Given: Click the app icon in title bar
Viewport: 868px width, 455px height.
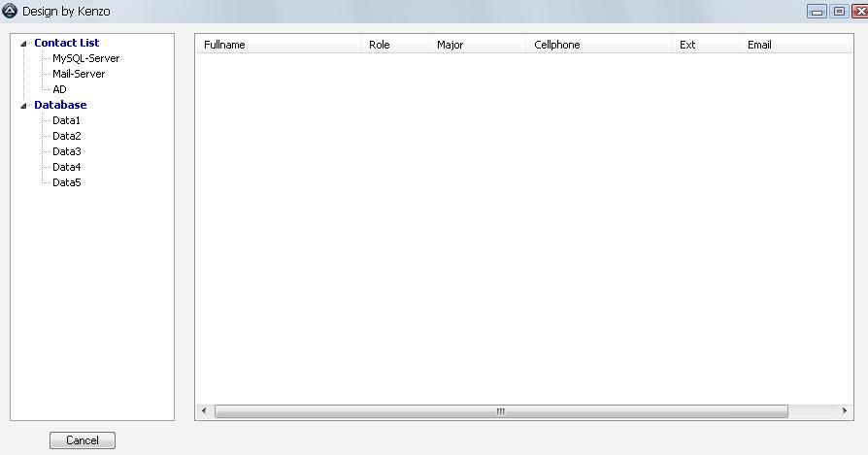Looking at the screenshot, I should click(10, 11).
